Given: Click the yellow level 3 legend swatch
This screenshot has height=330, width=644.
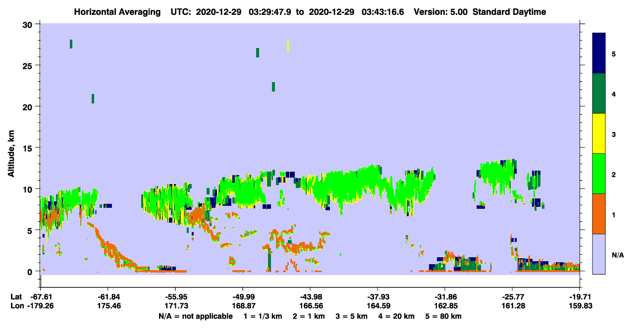Looking at the screenshot, I should [599, 134].
